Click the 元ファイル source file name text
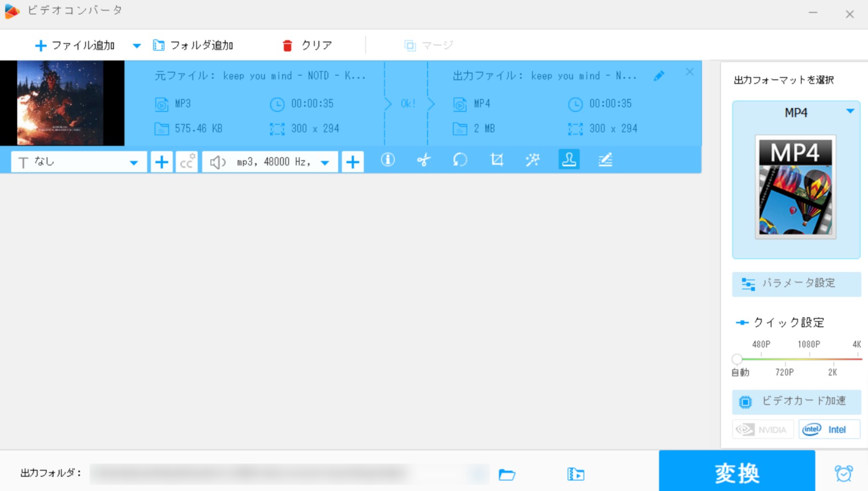 pos(260,76)
